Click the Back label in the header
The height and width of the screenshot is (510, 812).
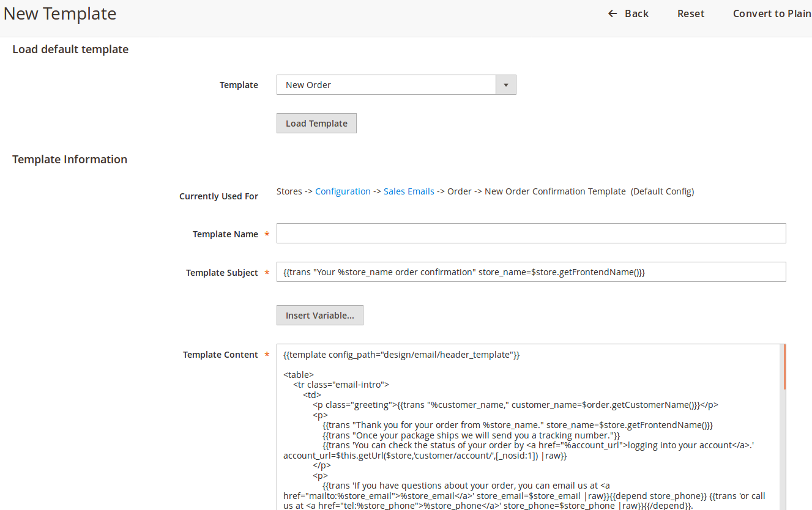[x=636, y=13]
